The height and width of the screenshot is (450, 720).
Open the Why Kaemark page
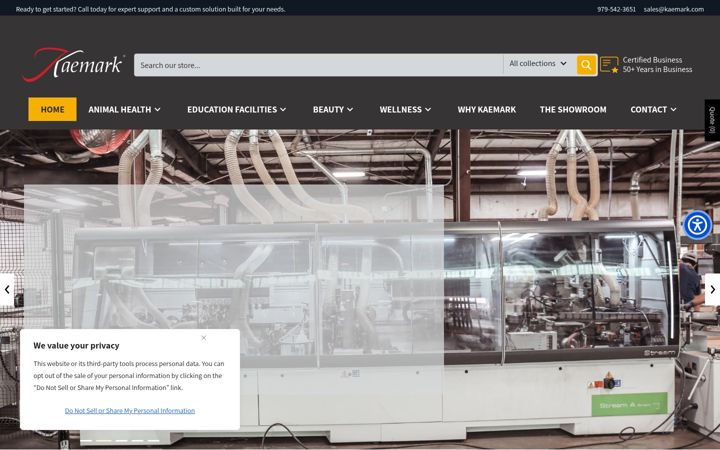pyautogui.click(x=487, y=109)
